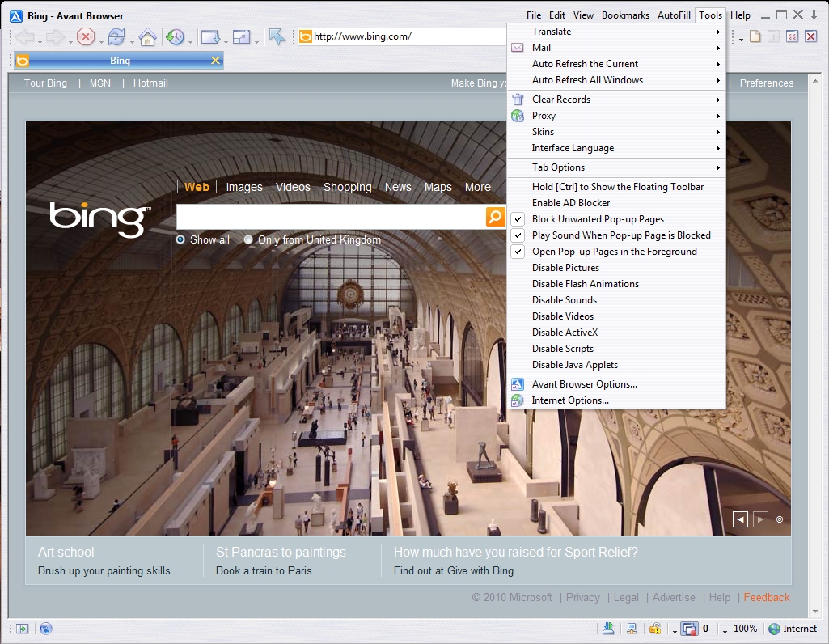
Task: Expand the Skins submenu
Action: [616, 132]
